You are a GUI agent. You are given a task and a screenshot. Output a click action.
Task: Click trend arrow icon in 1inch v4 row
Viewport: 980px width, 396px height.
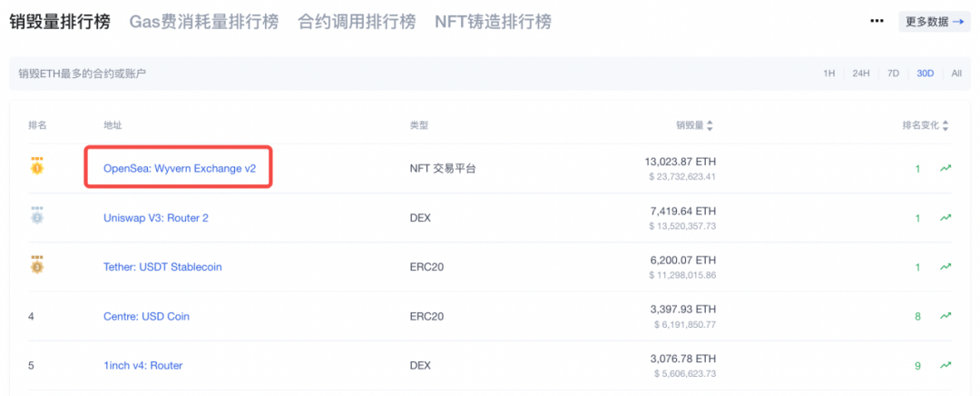(946, 365)
